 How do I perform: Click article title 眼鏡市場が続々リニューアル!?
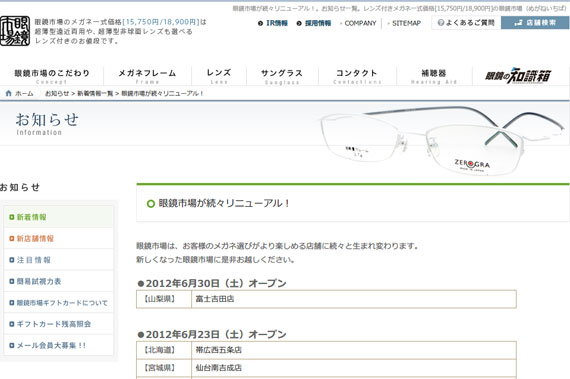[224, 203]
